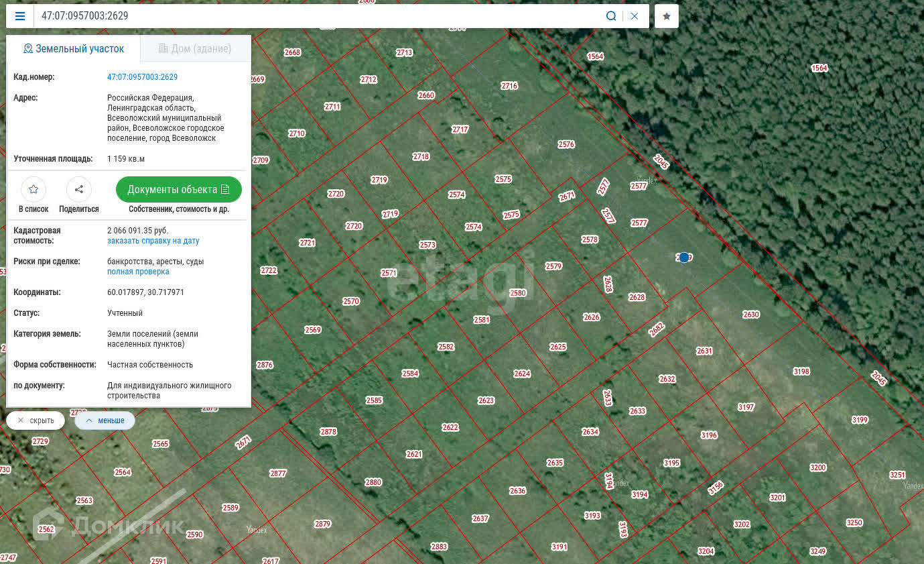Click the search magnifier icon
The height and width of the screenshot is (564, 924).
point(611,16)
